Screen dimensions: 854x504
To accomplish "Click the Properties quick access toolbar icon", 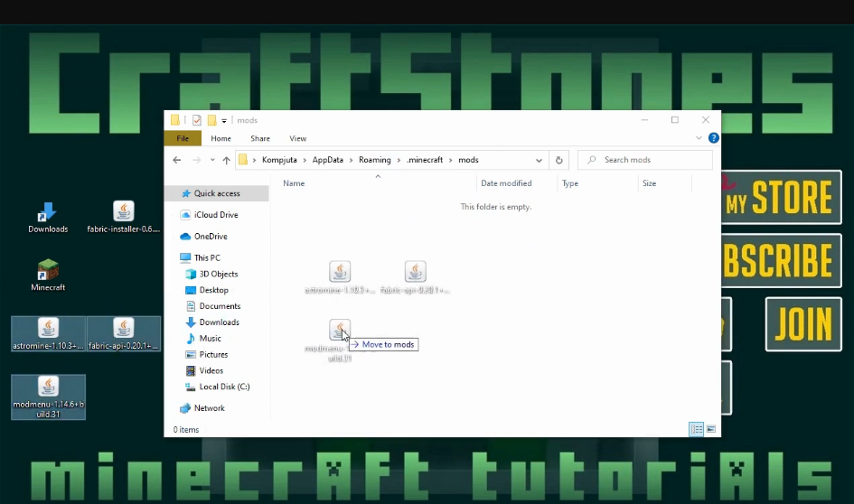I will tap(197, 120).
